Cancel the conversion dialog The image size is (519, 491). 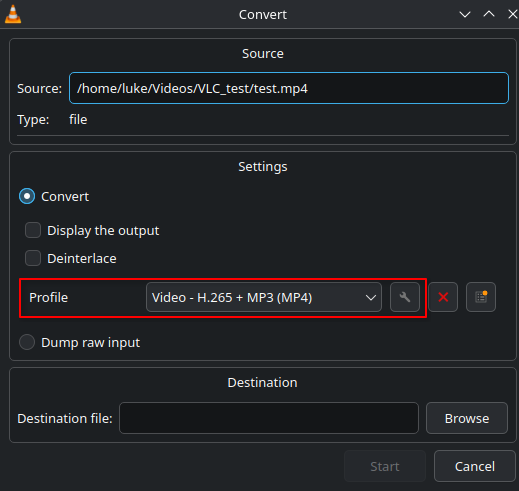(475, 466)
